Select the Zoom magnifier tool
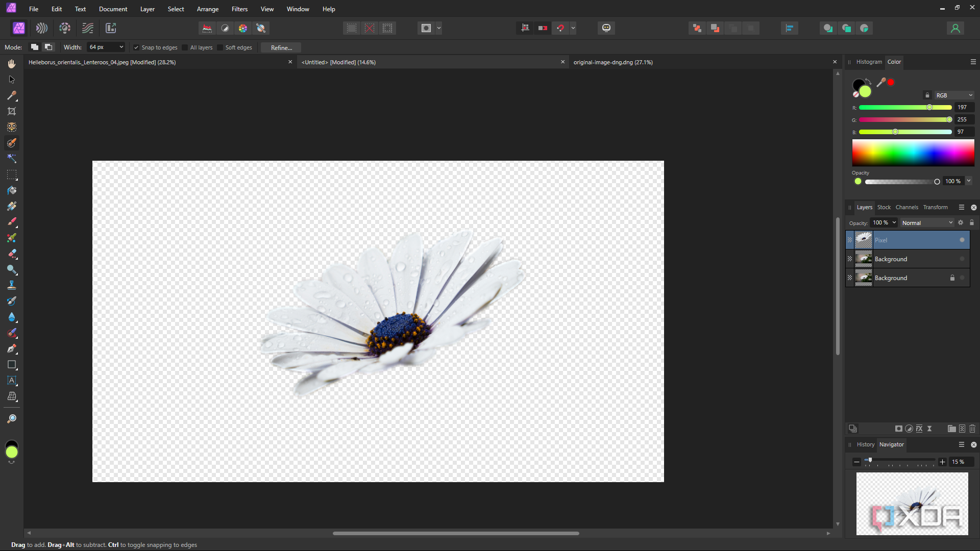This screenshot has width=980, height=551. click(x=12, y=419)
